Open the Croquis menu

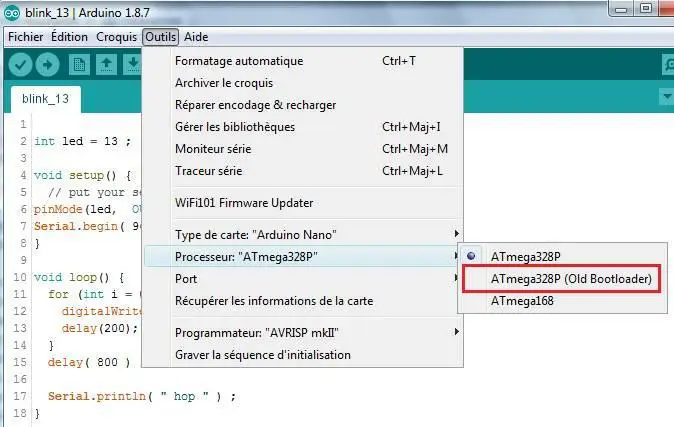pos(116,37)
